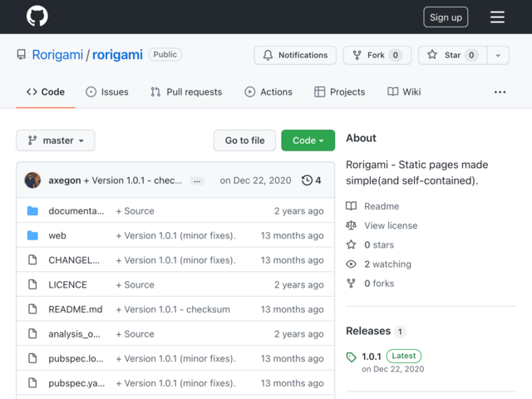This screenshot has width=532, height=399.
Task: Click the commit count number 4
Action: click(x=318, y=180)
